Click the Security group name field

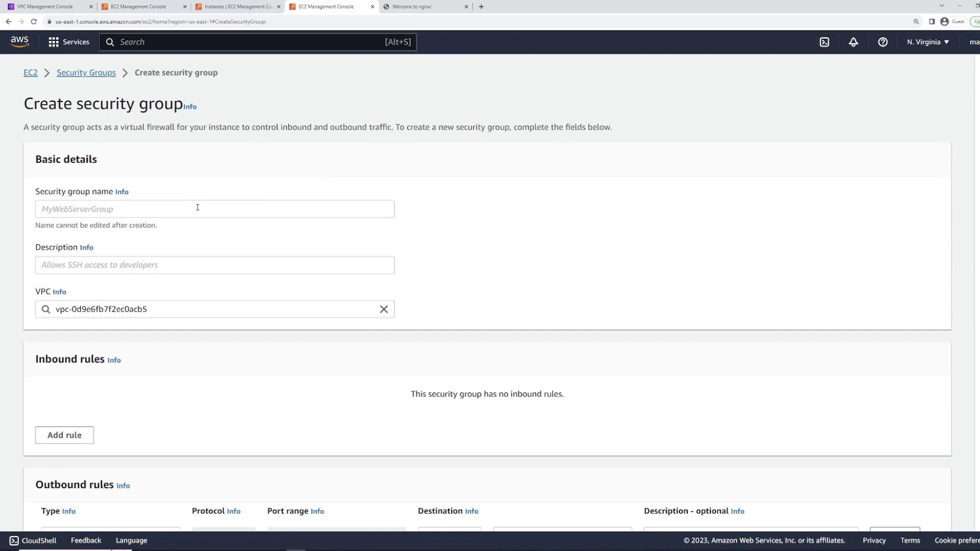pyautogui.click(x=214, y=209)
